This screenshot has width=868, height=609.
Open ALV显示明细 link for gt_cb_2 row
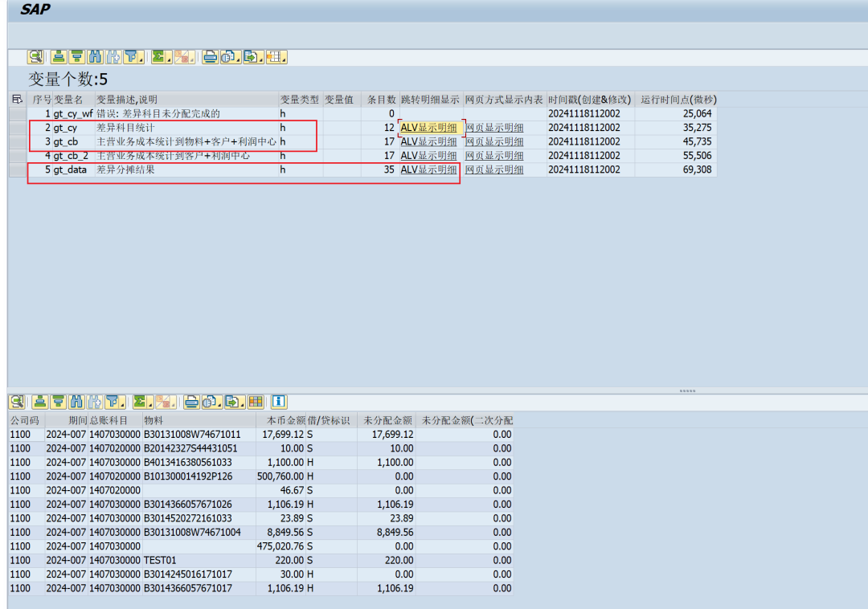[x=428, y=155]
